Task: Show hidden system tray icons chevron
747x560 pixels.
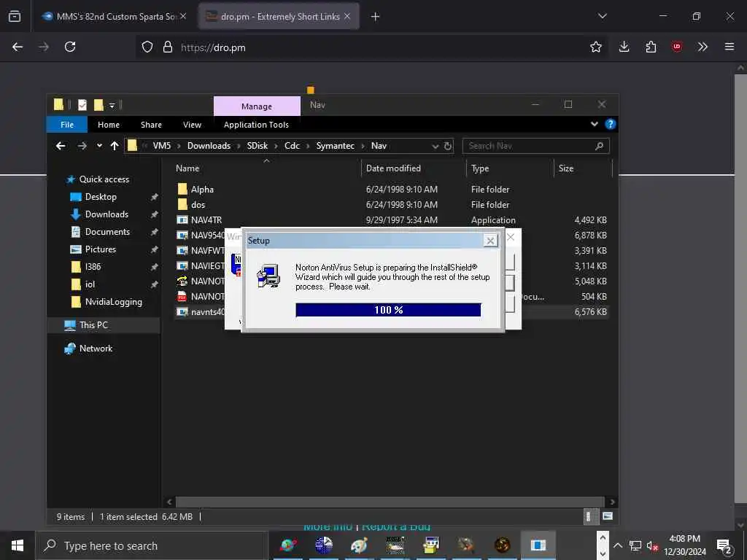Action: point(617,545)
